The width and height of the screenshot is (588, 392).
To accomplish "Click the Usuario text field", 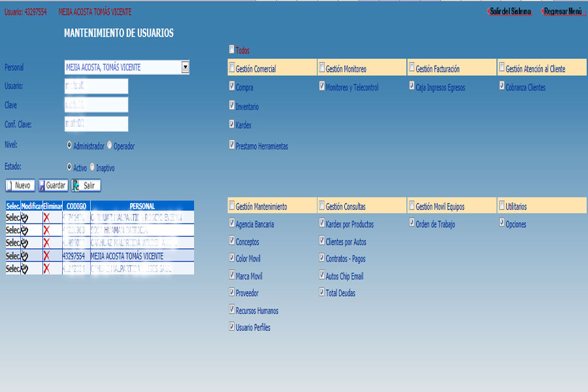I will pos(95,86).
